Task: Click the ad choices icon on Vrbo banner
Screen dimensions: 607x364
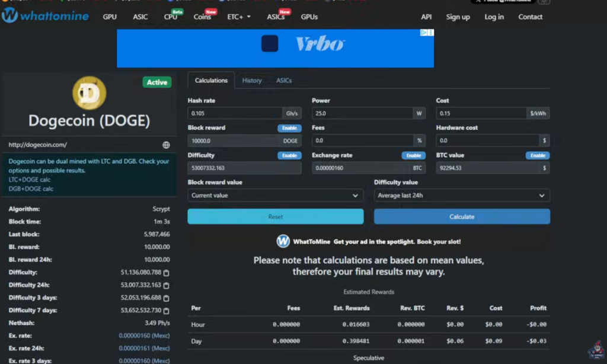Action: pyautogui.click(x=424, y=33)
